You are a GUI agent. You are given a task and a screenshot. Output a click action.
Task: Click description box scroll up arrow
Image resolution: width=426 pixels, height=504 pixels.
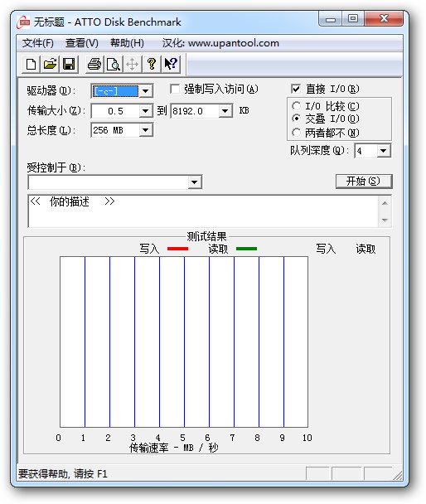[385, 203]
